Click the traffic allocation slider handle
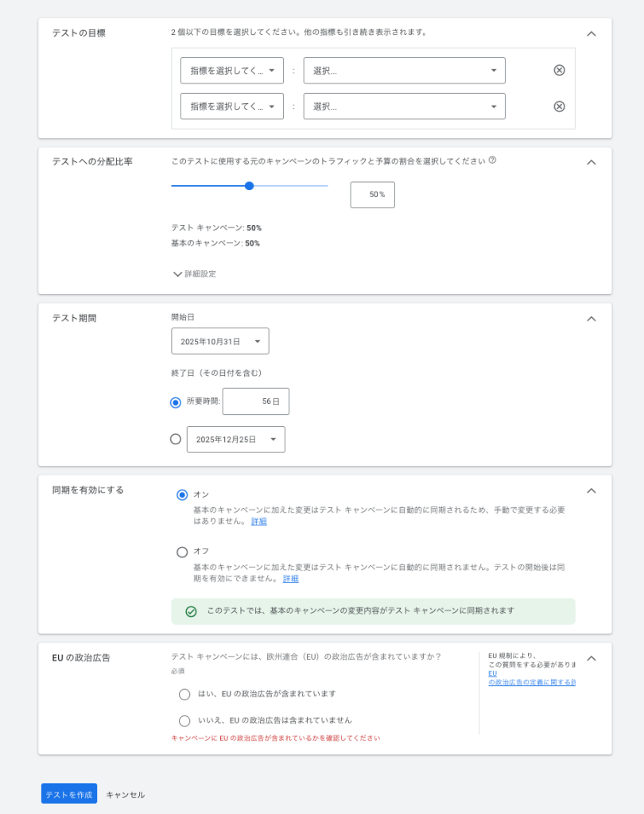644x814 pixels. tap(250, 185)
